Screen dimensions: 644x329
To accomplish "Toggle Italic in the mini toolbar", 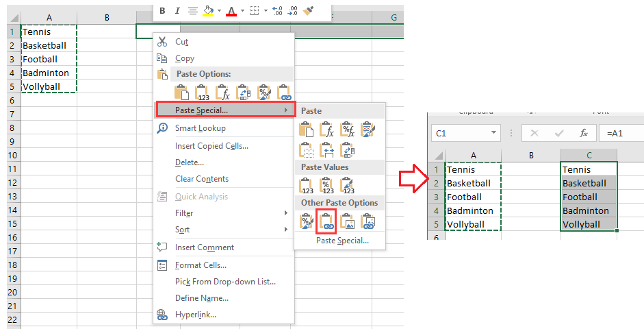I will pyautogui.click(x=177, y=10).
